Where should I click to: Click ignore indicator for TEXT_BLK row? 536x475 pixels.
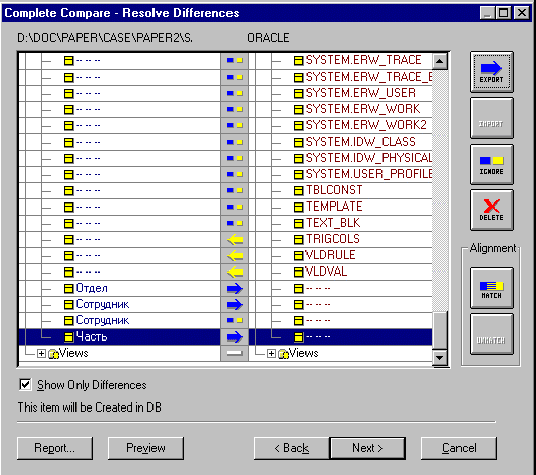234,223
